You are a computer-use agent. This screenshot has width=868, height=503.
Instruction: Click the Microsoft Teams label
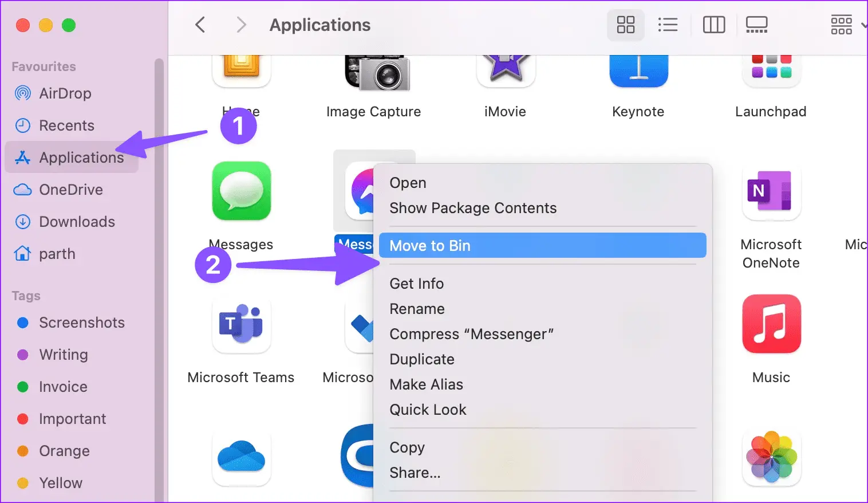pyautogui.click(x=241, y=378)
